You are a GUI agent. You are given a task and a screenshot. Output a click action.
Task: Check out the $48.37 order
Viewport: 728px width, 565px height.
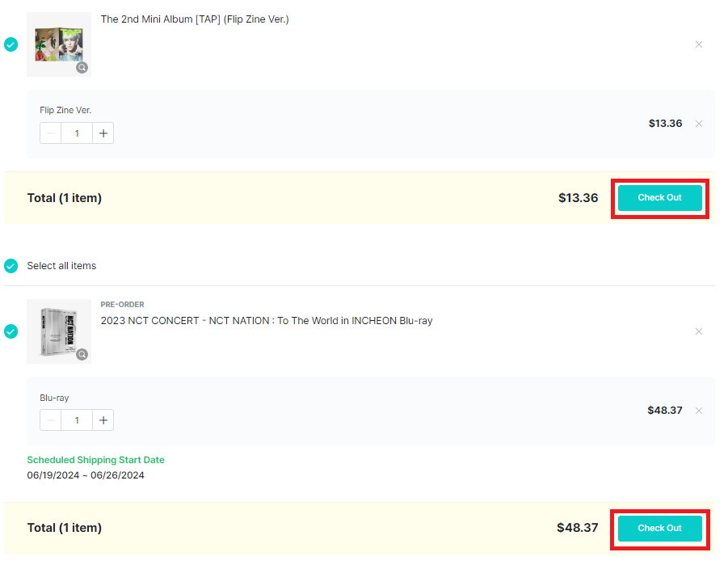[660, 529]
